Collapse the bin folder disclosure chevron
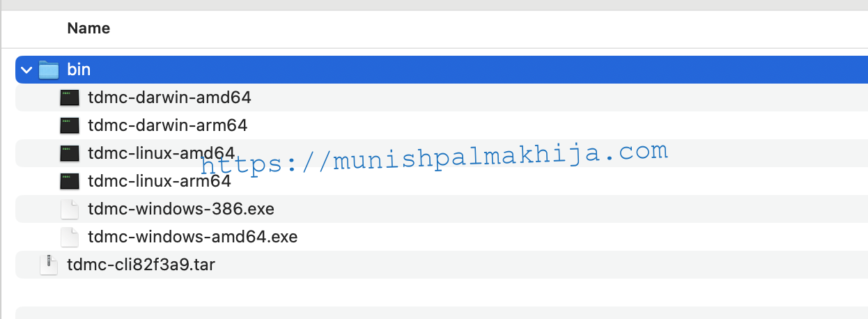This screenshot has width=868, height=319. pos(26,70)
